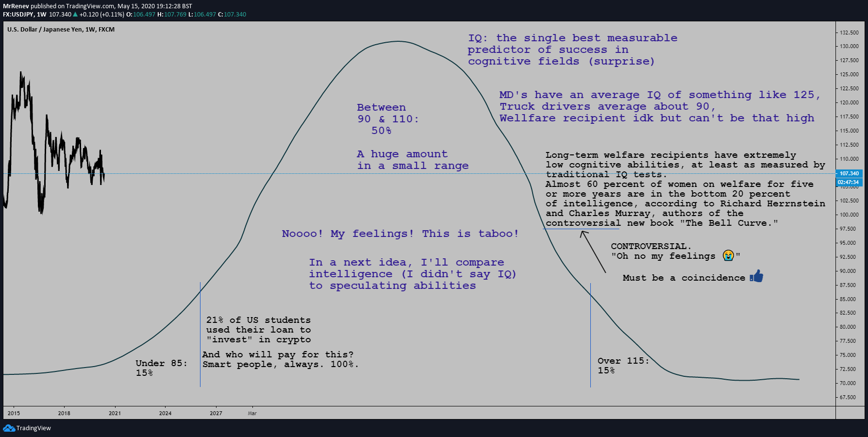Viewport: 868px width, 437px height.
Task: Click the TradingView cloud logo icon
Action: (x=9, y=428)
